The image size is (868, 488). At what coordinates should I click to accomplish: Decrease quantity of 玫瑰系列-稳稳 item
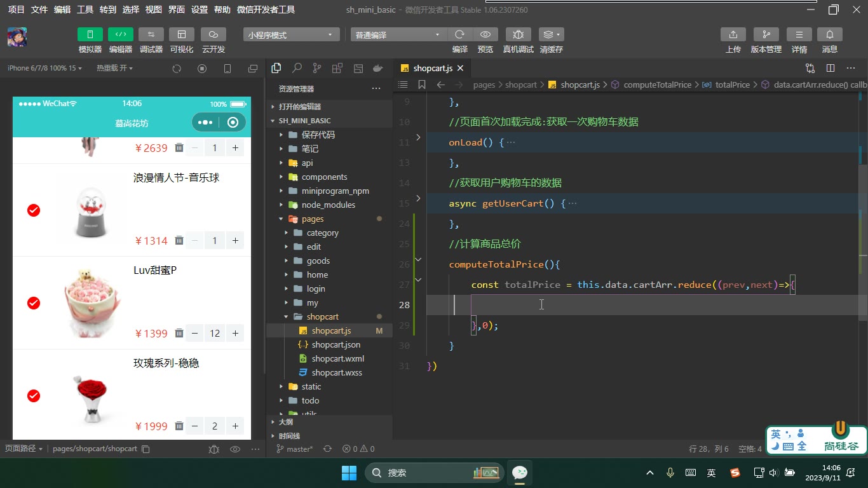[195, 426]
